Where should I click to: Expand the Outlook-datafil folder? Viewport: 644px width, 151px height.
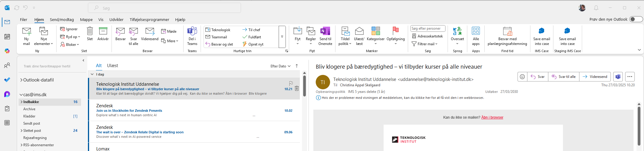pos(22,80)
